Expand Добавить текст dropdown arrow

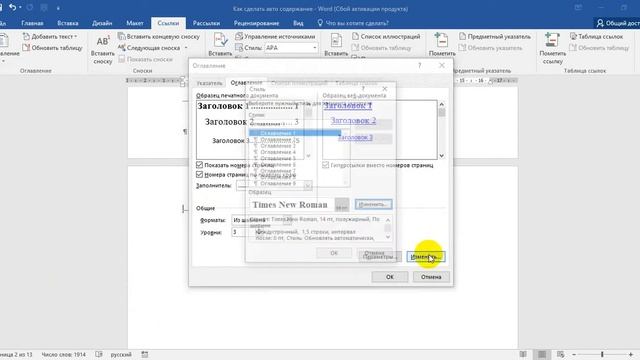click(76, 36)
